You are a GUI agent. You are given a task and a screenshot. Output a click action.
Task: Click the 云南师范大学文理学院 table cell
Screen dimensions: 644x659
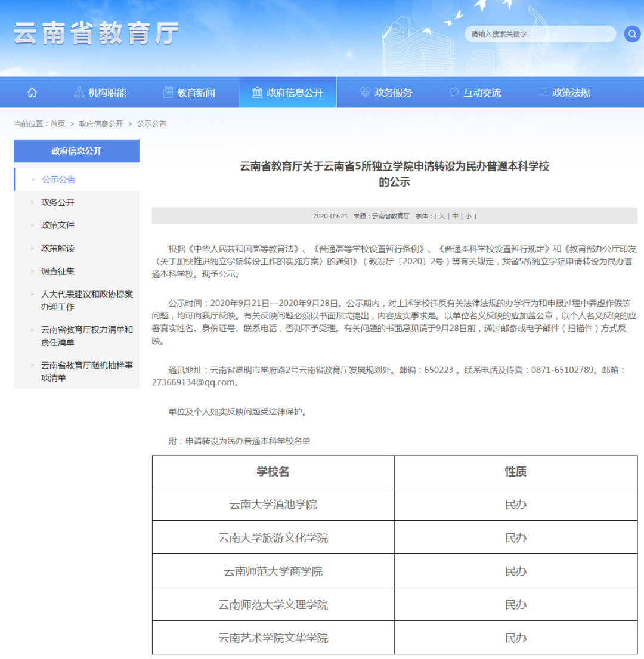point(273,604)
